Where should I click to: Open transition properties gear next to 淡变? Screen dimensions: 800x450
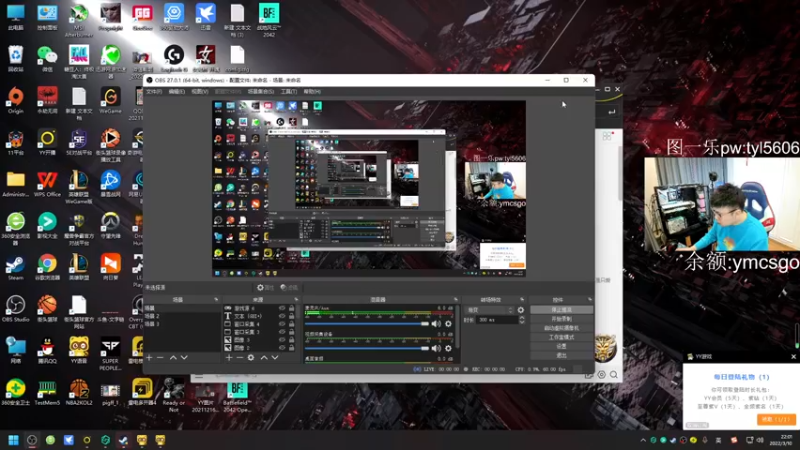click(x=520, y=310)
